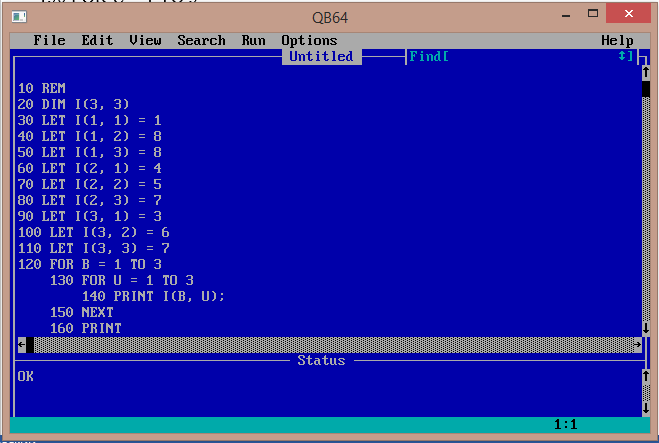659x443 pixels.
Task: Click the editor vertical scrollbar thumb
Action: (646, 89)
